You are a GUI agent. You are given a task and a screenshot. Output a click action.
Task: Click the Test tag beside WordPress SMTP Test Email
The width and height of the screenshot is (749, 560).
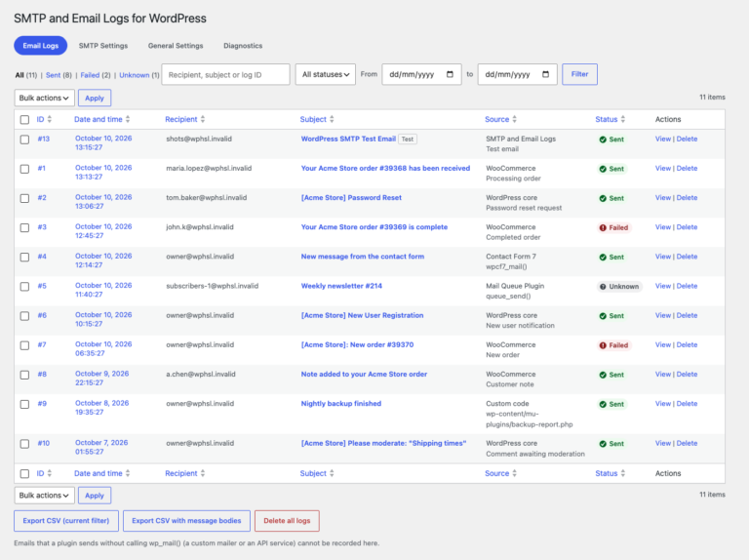click(x=408, y=140)
